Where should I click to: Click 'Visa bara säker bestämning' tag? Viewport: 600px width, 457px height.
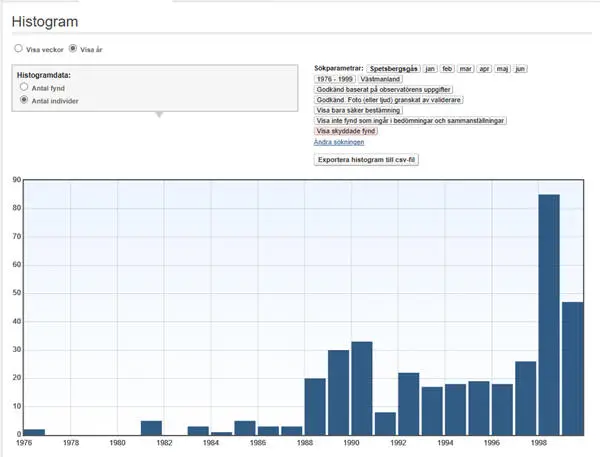[x=359, y=110]
